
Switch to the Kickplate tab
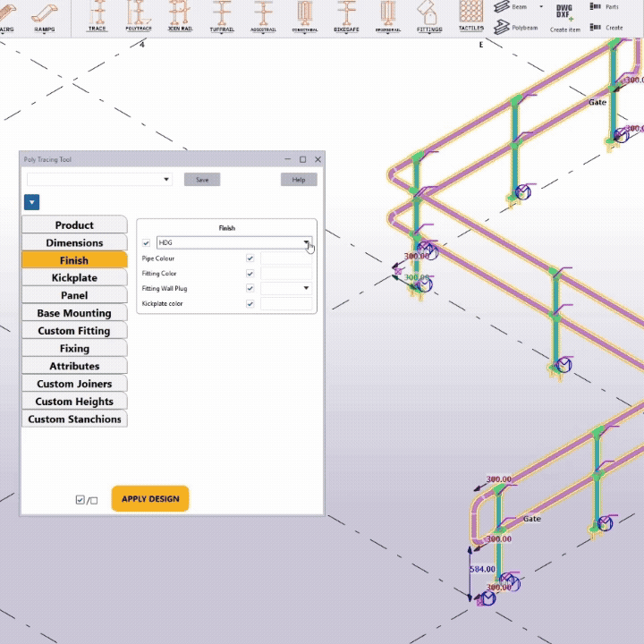pyautogui.click(x=74, y=278)
